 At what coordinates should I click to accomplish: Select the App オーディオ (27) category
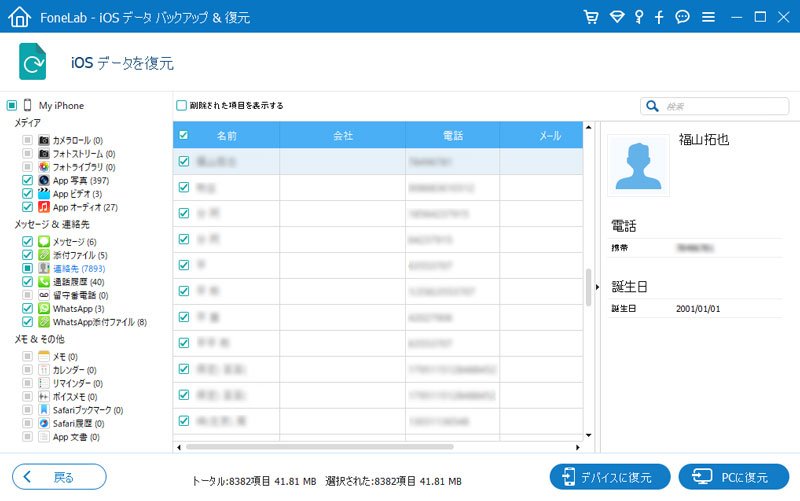coord(85,207)
